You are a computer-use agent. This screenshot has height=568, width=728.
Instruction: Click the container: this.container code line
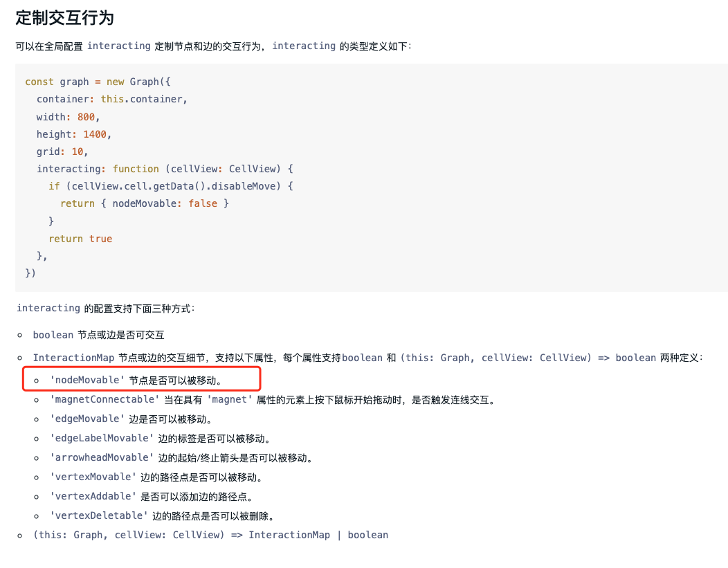tap(111, 98)
